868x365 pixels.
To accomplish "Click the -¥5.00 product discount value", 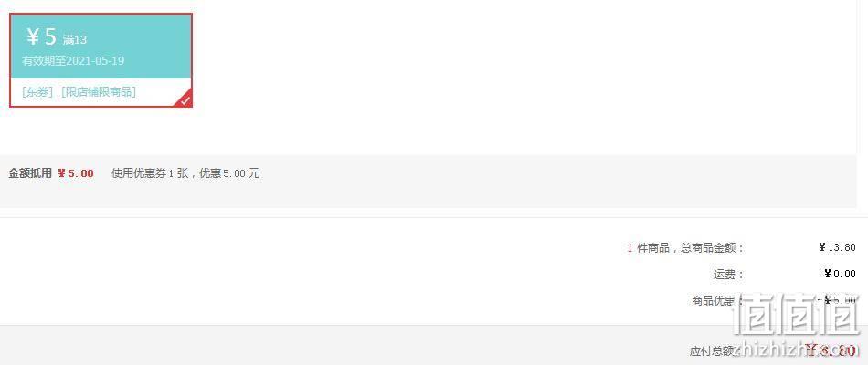I will pos(838,300).
